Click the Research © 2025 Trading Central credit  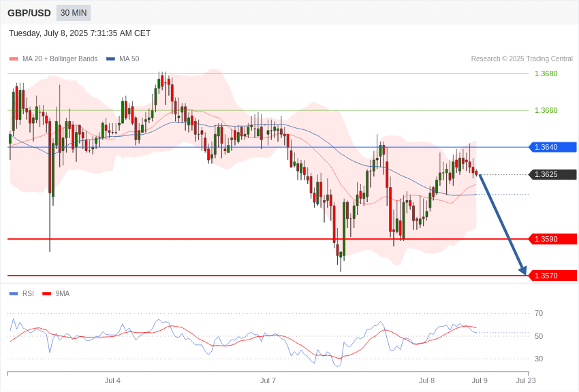[522, 59]
